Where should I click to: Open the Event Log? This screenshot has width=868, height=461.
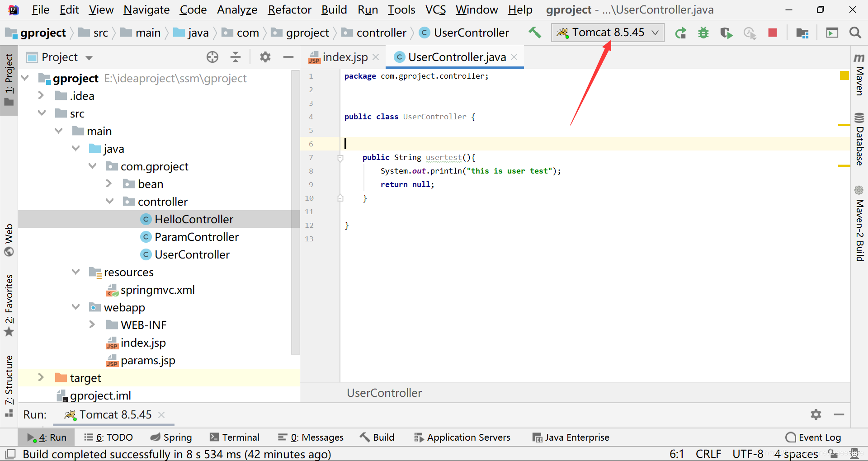813,437
